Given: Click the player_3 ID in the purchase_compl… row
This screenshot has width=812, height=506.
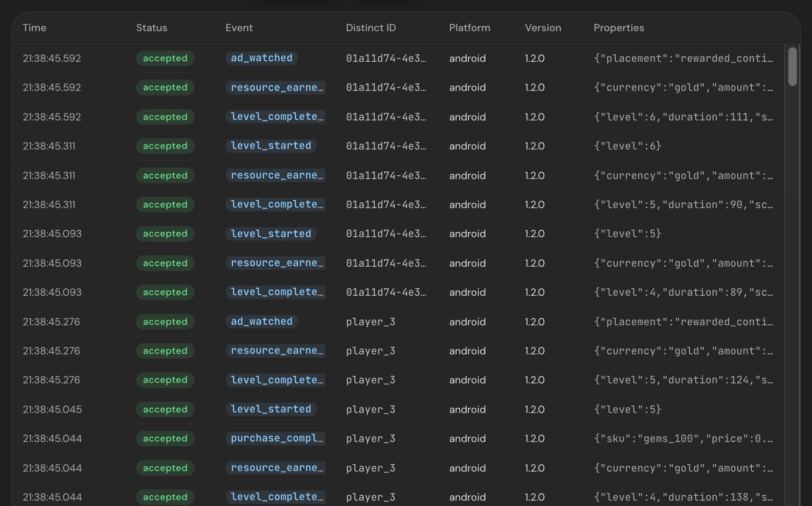Looking at the screenshot, I should [371, 438].
